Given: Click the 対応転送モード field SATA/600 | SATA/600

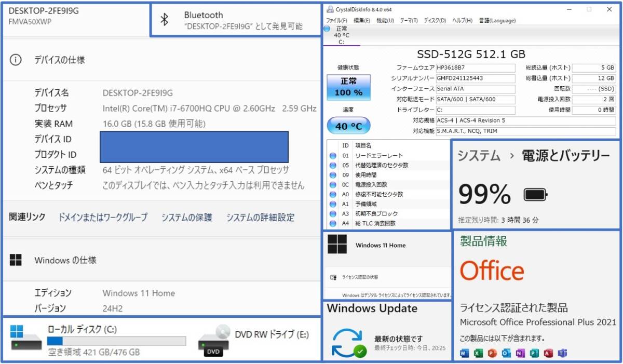Looking at the screenshot, I should (476, 99).
